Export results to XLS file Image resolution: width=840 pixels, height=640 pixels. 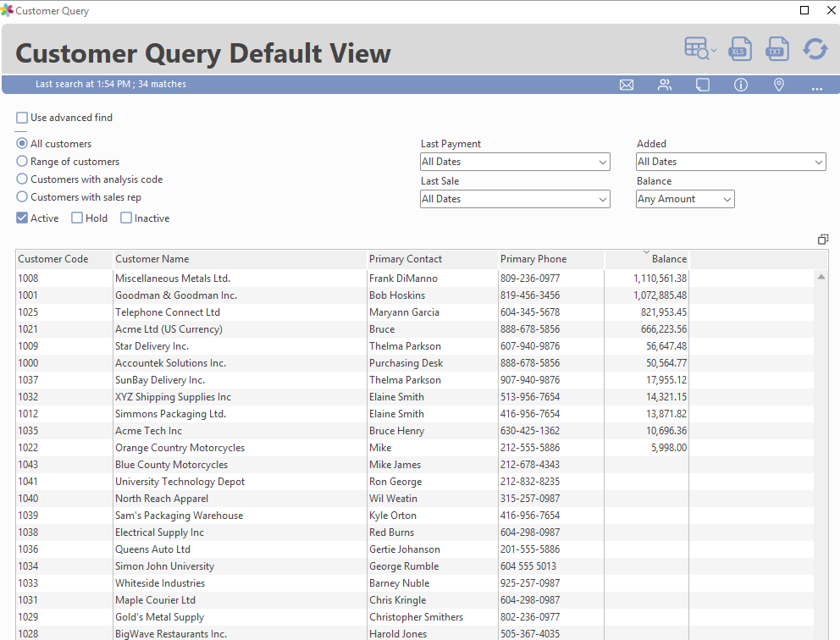pyautogui.click(x=740, y=49)
